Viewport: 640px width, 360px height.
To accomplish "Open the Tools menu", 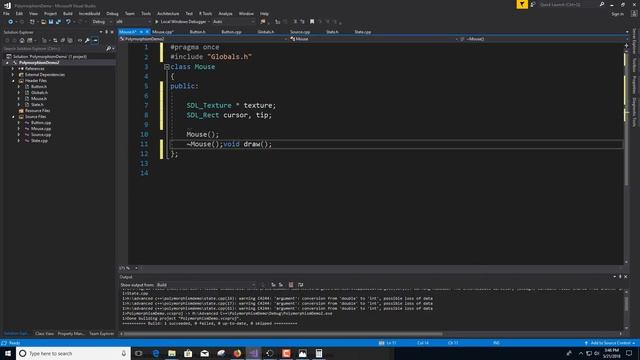I will click(146, 13).
